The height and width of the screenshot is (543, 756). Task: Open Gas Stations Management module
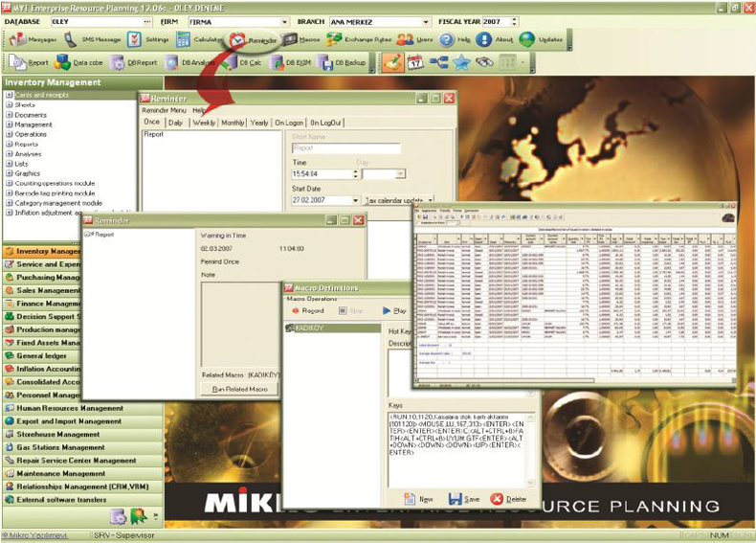[x=83, y=447]
